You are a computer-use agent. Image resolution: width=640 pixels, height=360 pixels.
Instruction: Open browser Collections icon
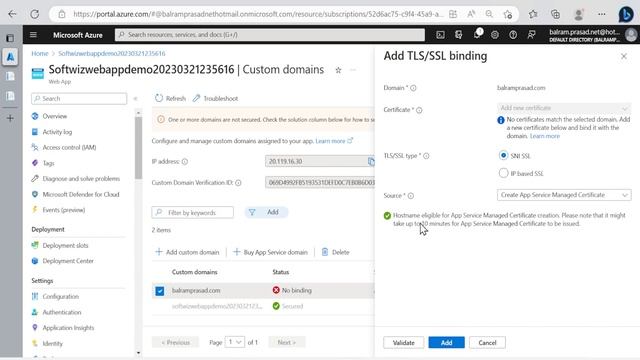coord(556,14)
